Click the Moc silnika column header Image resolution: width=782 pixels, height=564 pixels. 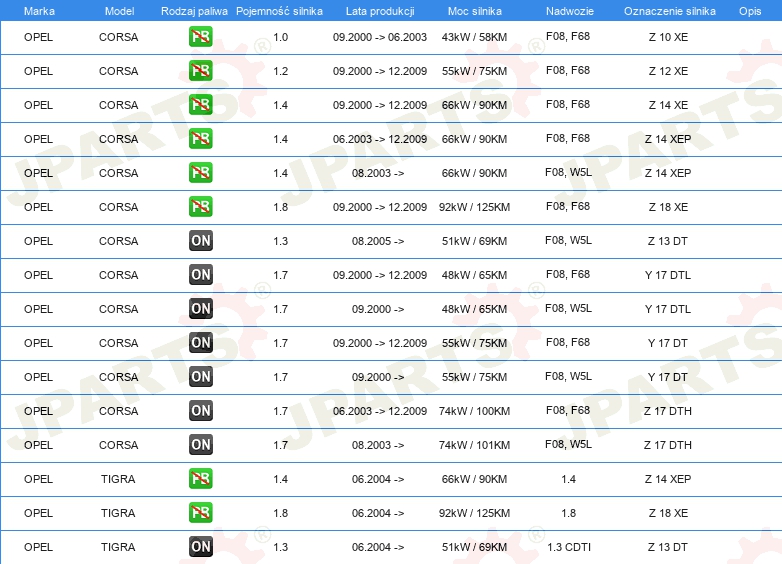[475, 11]
